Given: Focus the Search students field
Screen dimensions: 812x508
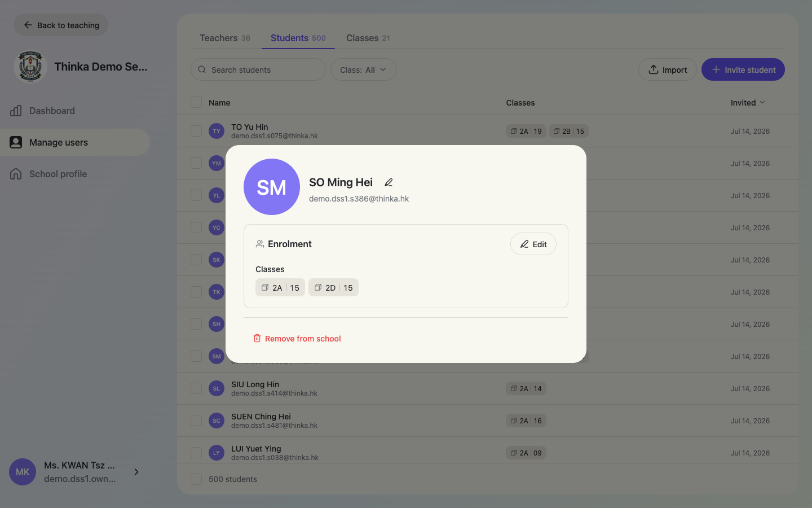Looking at the screenshot, I should [x=258, y=69].
